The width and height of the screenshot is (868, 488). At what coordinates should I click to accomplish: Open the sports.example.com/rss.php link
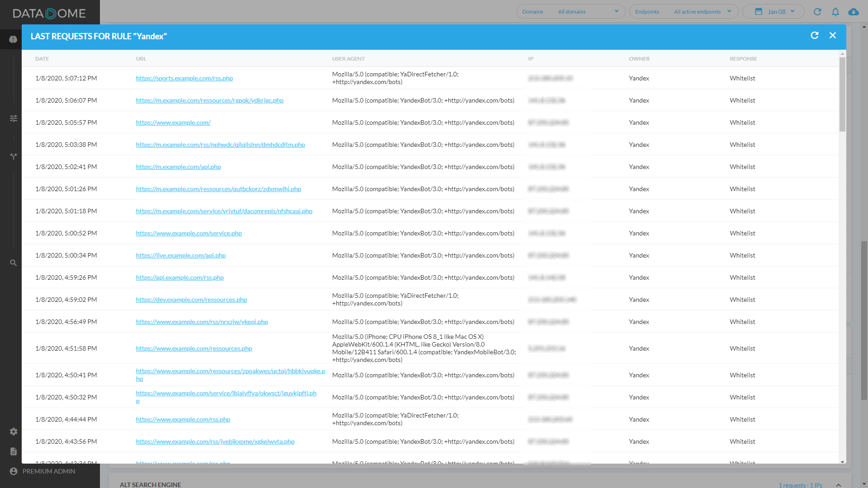click(184, 78)
